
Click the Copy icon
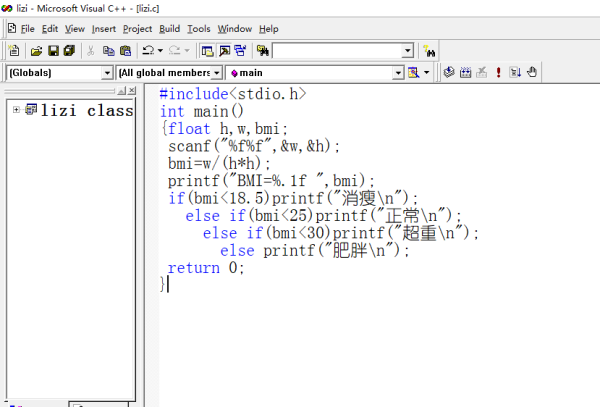[109, 50]
